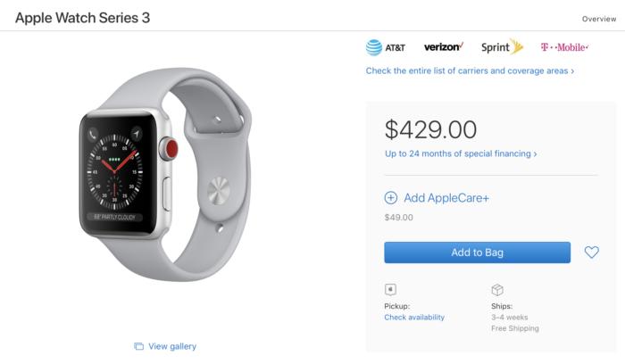The height and width of the screenshot is (364, 625).
Task: Open the full carriers and coverage list
Action: tap(470, 70)
